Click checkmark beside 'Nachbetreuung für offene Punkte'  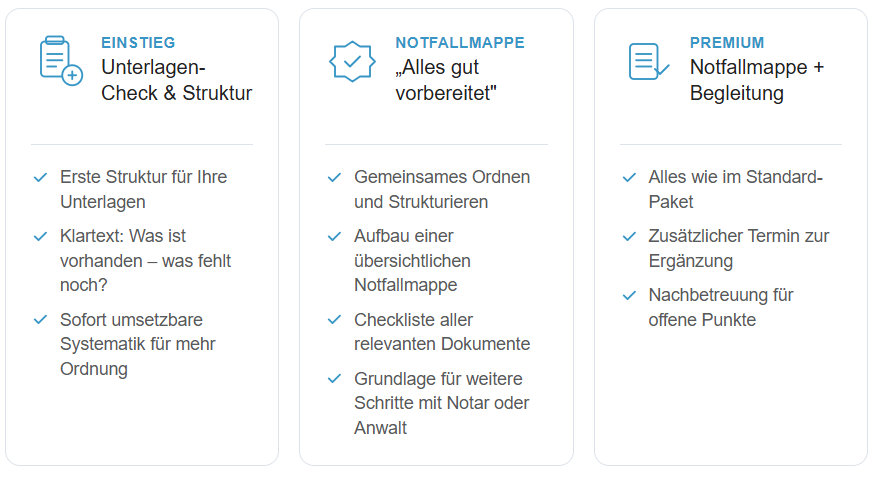coord(629,295)
